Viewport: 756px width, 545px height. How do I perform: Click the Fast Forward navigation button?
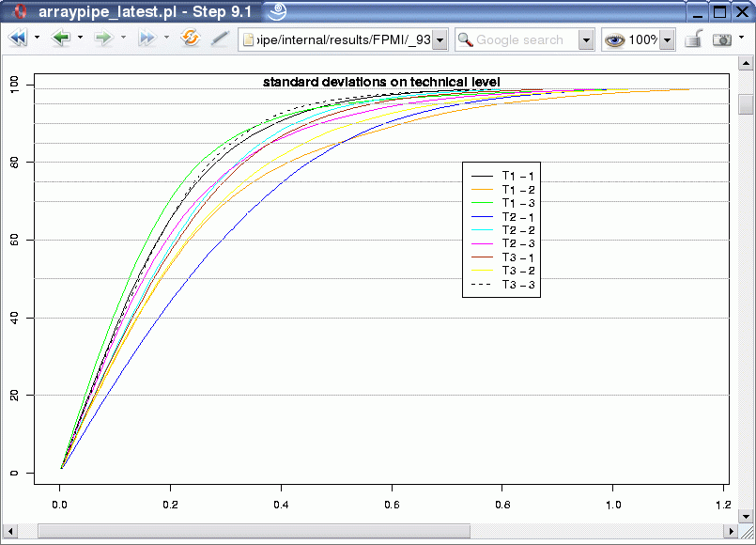pyautogui.click(x=147, y=39)
